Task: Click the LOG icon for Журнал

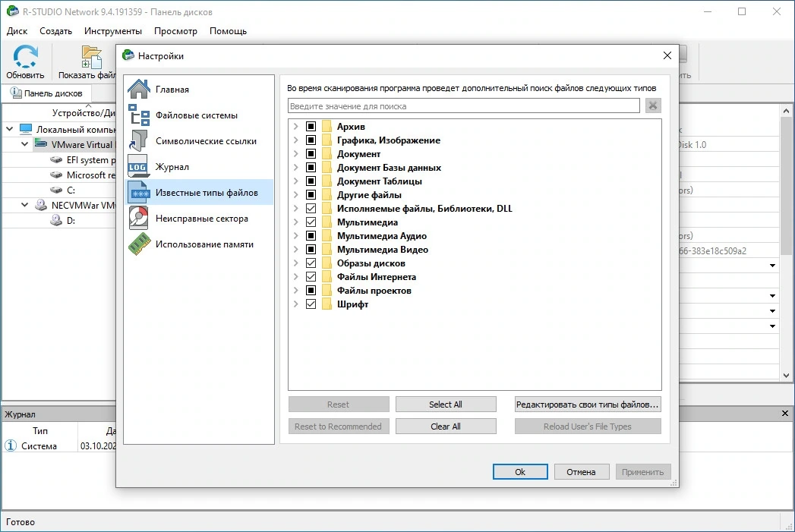Action: pos(138,167)
